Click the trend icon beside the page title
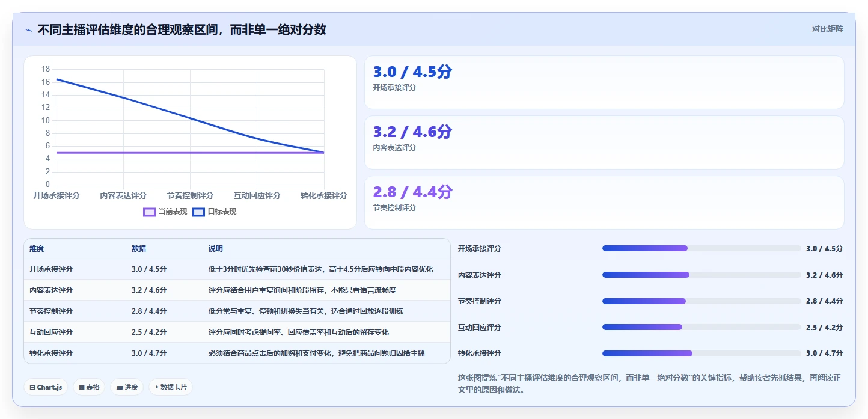 point(28,30)
